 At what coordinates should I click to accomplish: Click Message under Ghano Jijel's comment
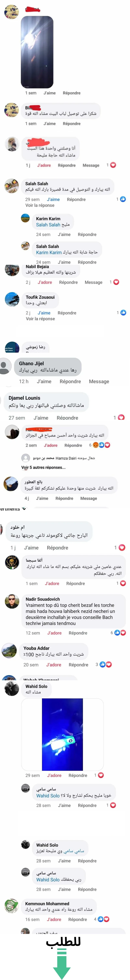click(x=99, y=381)
